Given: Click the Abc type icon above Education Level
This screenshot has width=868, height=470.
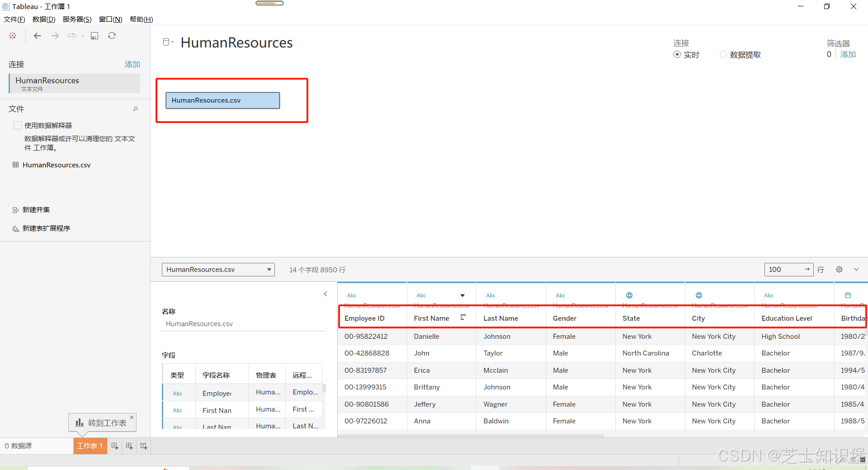Looking at the screenshot, I should (x=769, y=295).
